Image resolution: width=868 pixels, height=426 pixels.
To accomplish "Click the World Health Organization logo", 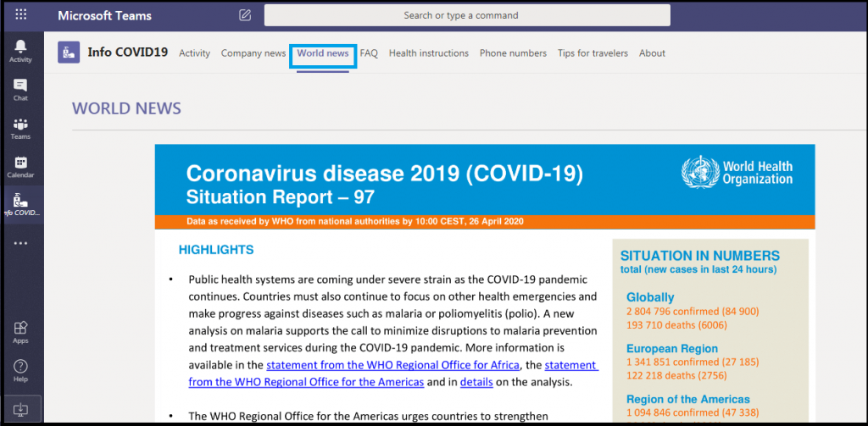I will coord(737,172).
